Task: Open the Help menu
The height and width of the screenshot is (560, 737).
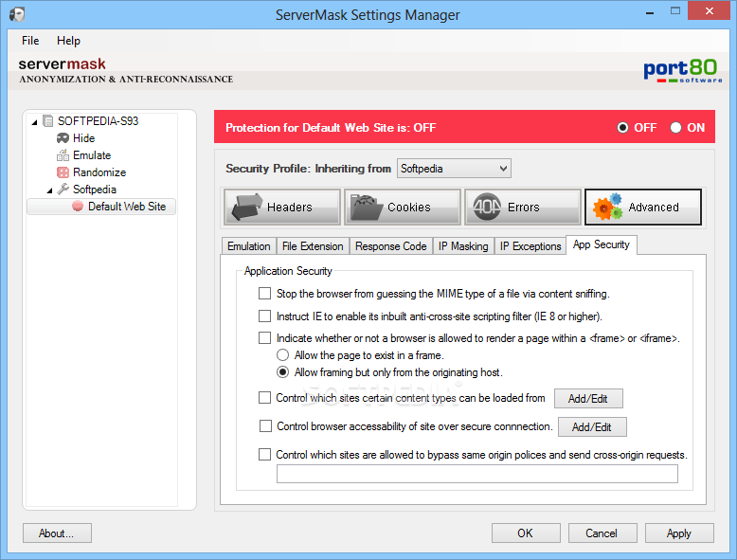Action: 68,41
